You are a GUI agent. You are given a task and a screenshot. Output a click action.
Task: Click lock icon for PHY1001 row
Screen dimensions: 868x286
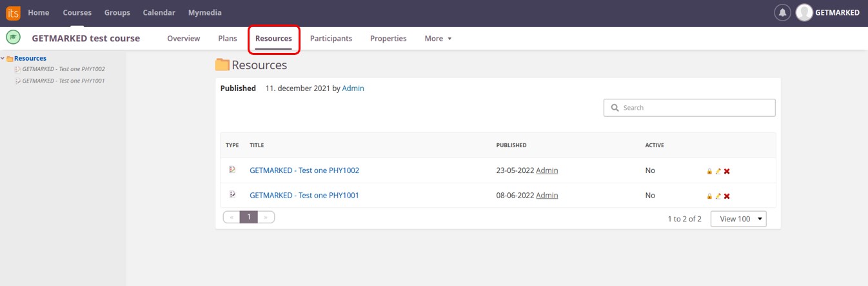tap(709, 196)
